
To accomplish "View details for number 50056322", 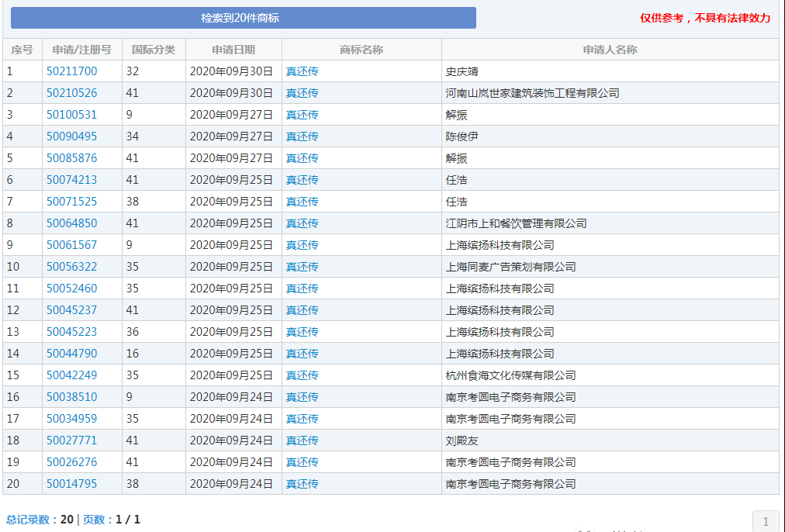I will tap(71, 267).
